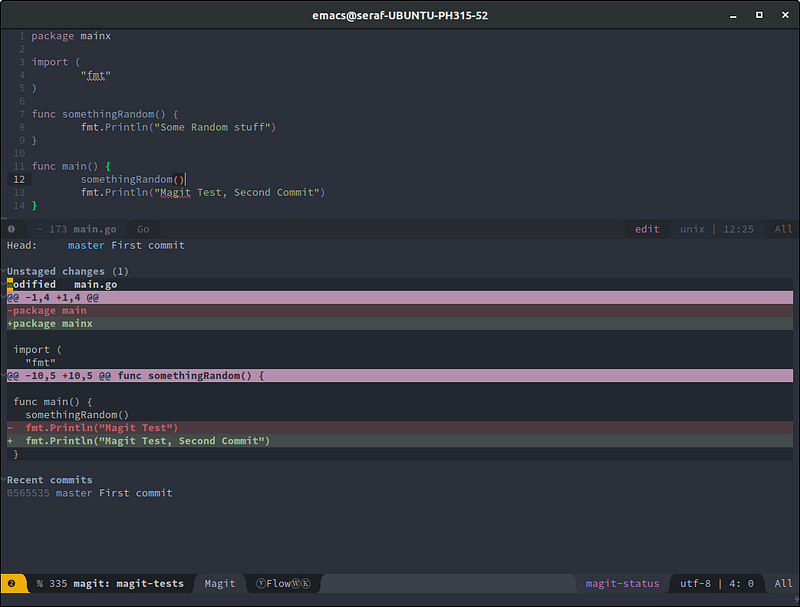
Task: Fold the hunk header for func somethingRandom()
Action: point(135,375)
